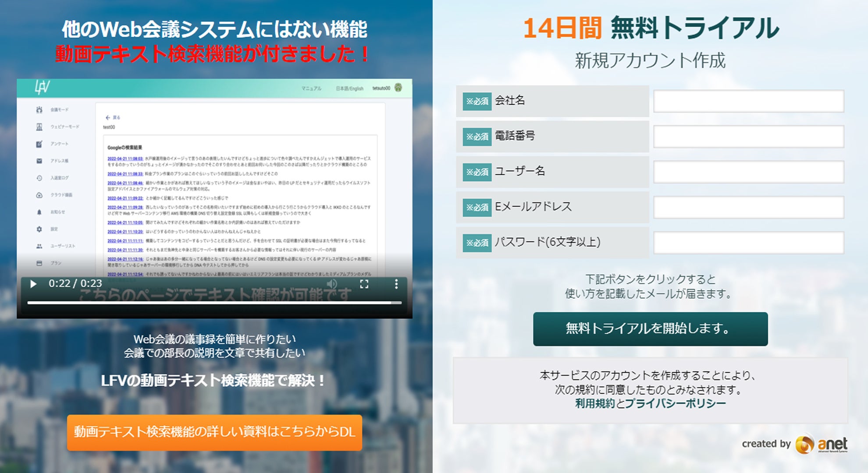Screen dimensions: 868x473
Task: Focus the 会社名 input field
Action: tap(748, 101)
